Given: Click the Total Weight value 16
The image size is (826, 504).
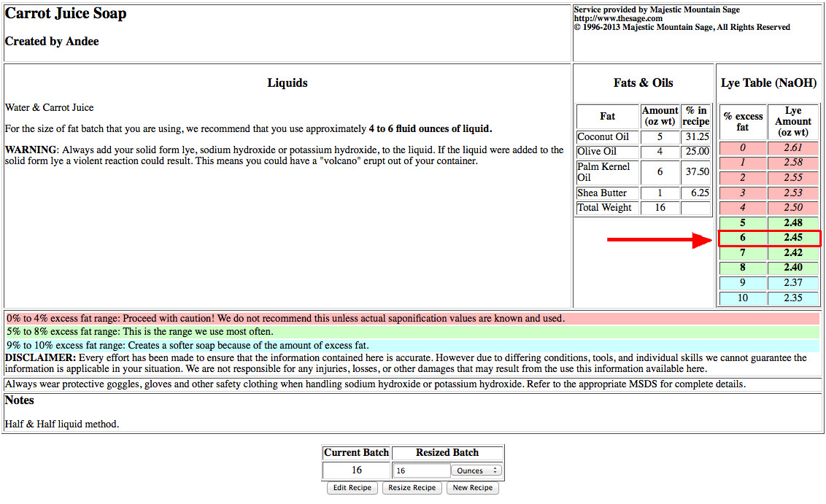Looking at the screenshot, I should pos(660,208).
